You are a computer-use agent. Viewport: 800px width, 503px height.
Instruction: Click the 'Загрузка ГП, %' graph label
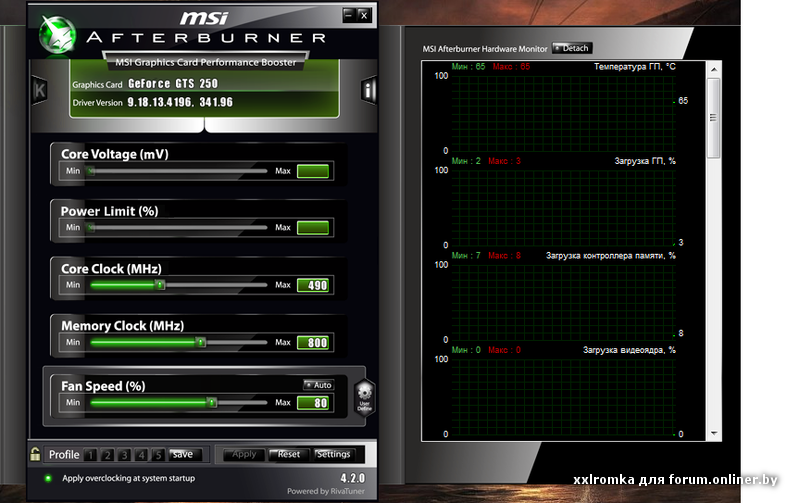tap(645, 161)
